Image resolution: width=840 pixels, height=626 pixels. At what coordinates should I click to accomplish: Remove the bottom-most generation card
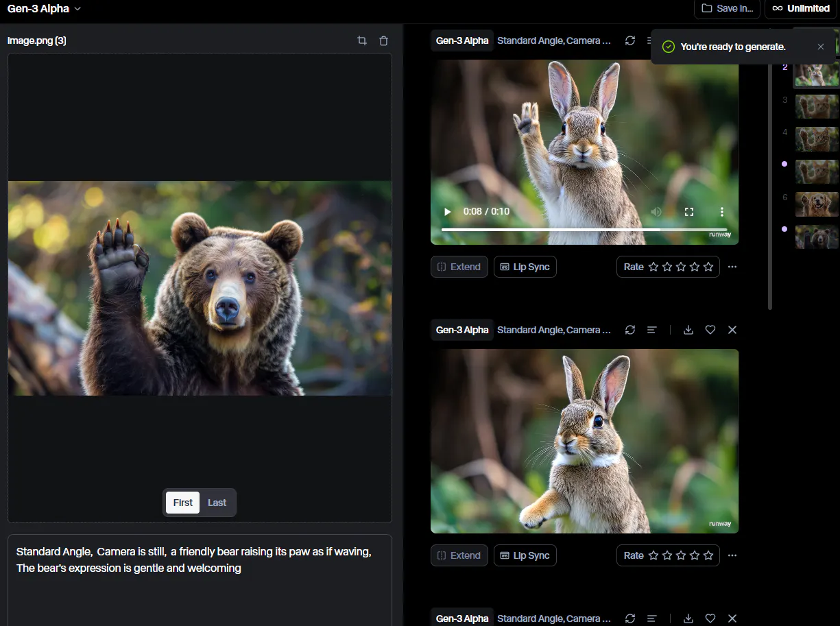(x=732, y=618)
